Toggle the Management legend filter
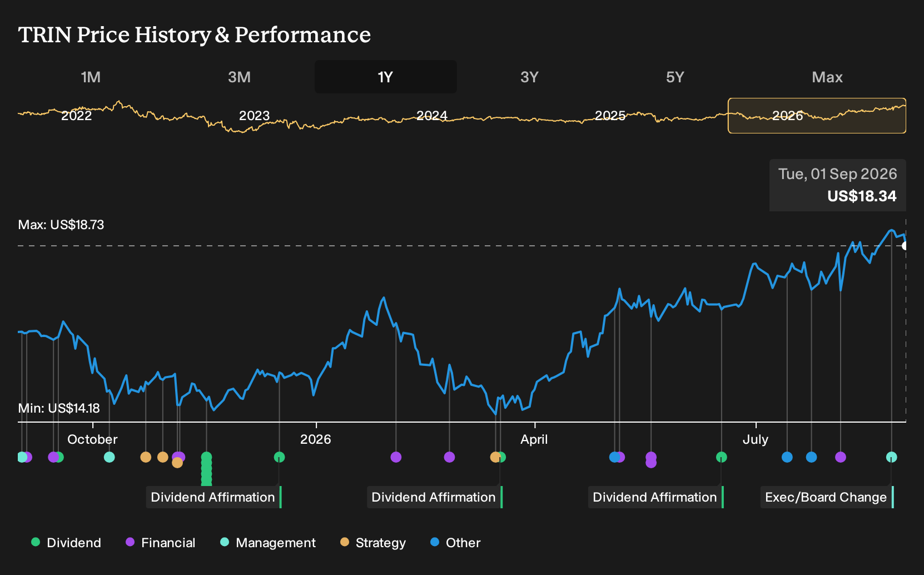This screenshot has height=575, width=924. point(268,543)
